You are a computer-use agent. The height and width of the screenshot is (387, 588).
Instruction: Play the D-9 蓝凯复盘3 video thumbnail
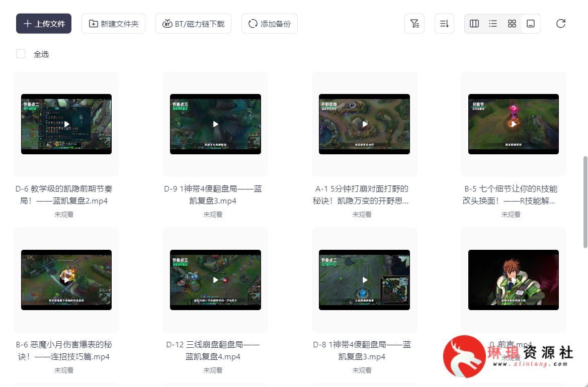point(215,124)
